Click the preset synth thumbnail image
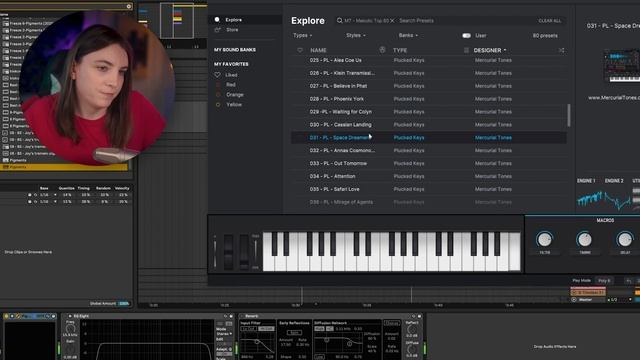This screenshot has width=640, height=360. tap(622, 65)
